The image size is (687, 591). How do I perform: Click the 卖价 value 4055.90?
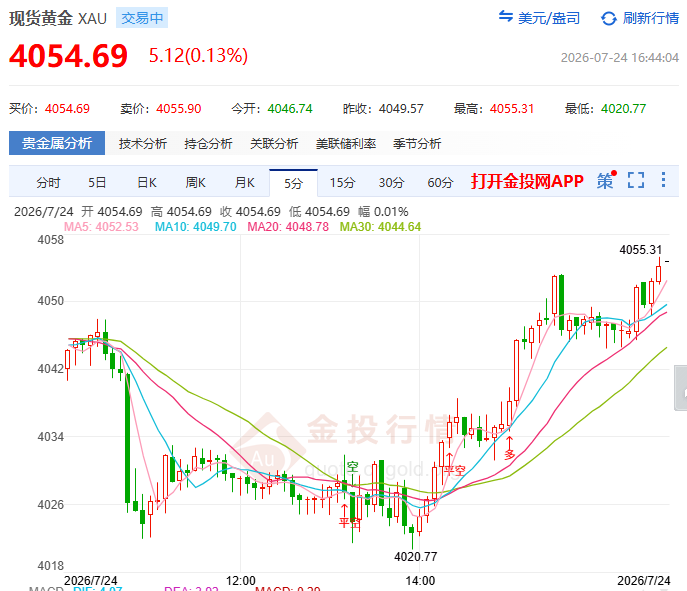[179, 108]
